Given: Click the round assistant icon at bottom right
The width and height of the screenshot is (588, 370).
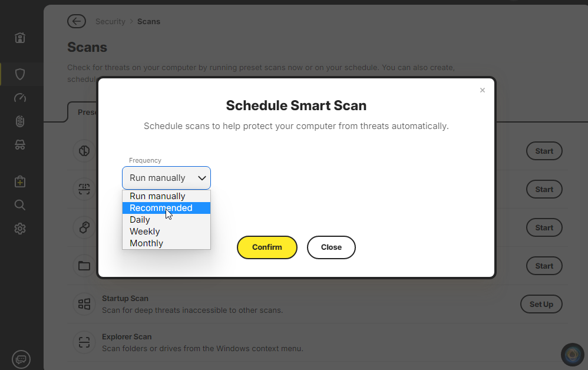Looking at the screenshot, I should click(572, 354).
